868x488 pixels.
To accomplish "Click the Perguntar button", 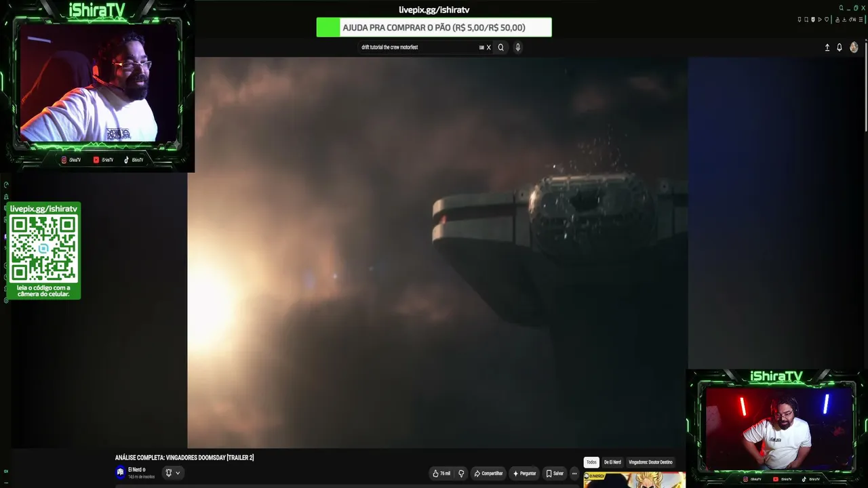I will [x=525, y=474].
